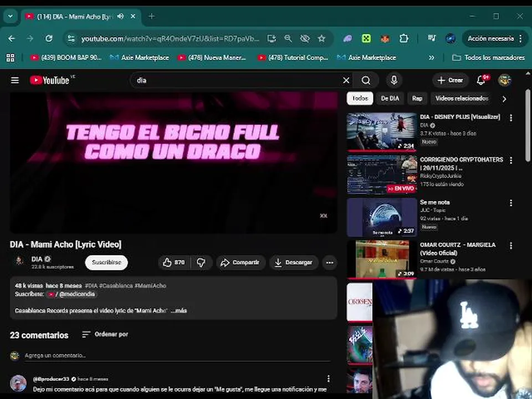Open the BOOM BAP 90 bookmark
This screenshot has width=532, height=399.
click(x=66, y=58)
